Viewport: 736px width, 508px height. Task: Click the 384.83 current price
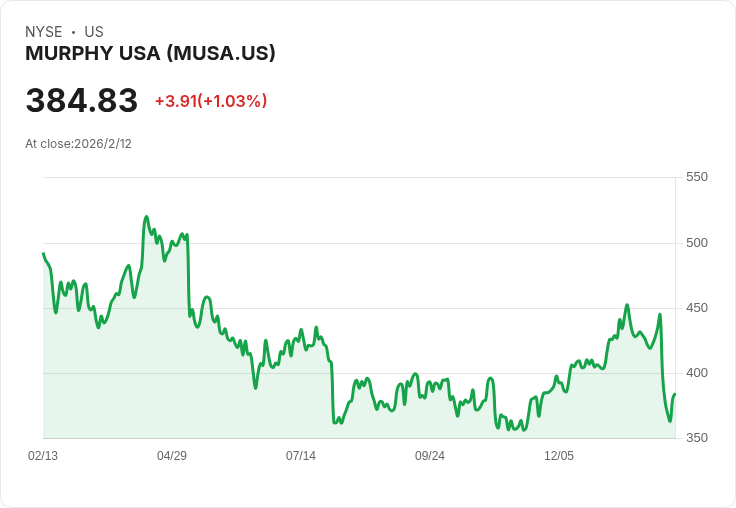(x=82, y=101)
